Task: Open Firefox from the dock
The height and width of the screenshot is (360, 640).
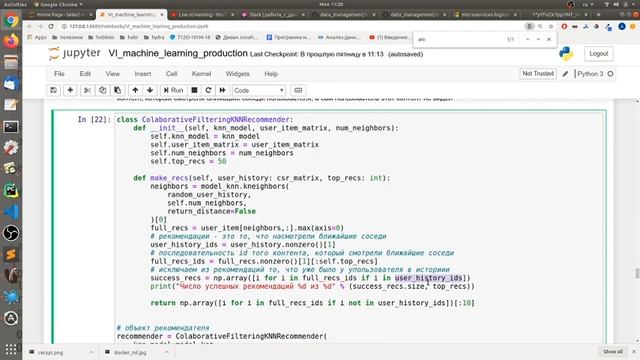Action: 11,41
